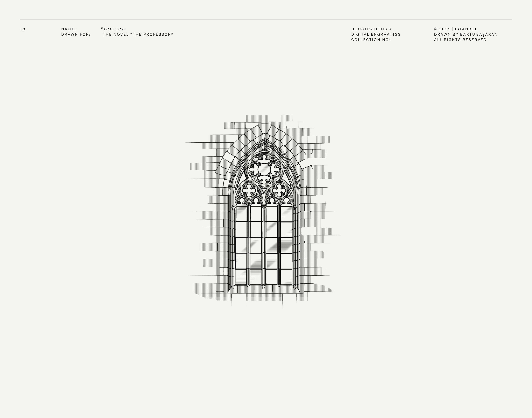Click the text THE NOVEL "THE PROFESSOR"
The image size is (532, 418).
tap(138, 34)
